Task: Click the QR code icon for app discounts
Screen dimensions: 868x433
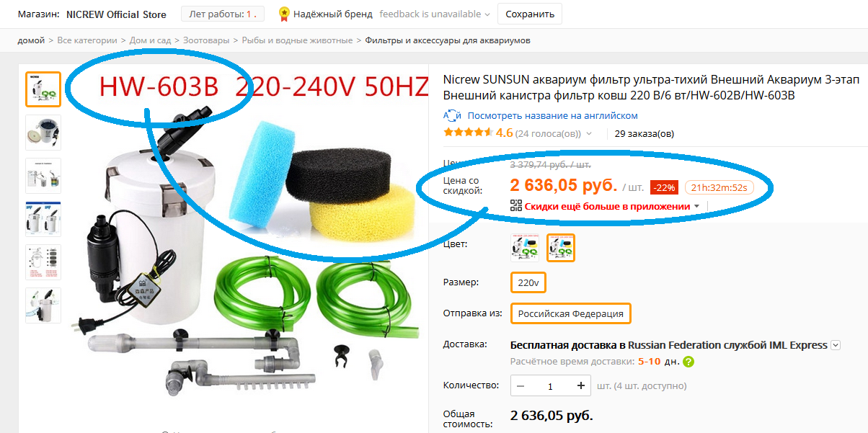Action: click(515, 206)
